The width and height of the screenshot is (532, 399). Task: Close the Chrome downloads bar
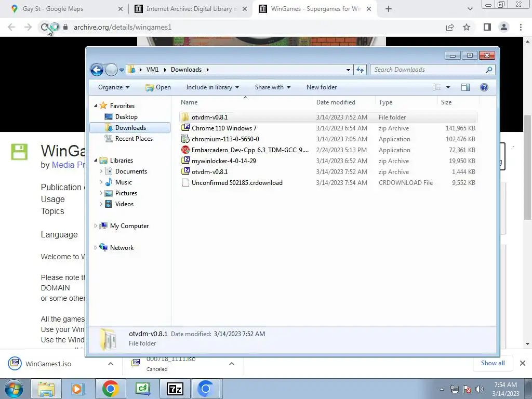[x=523, y=363]
